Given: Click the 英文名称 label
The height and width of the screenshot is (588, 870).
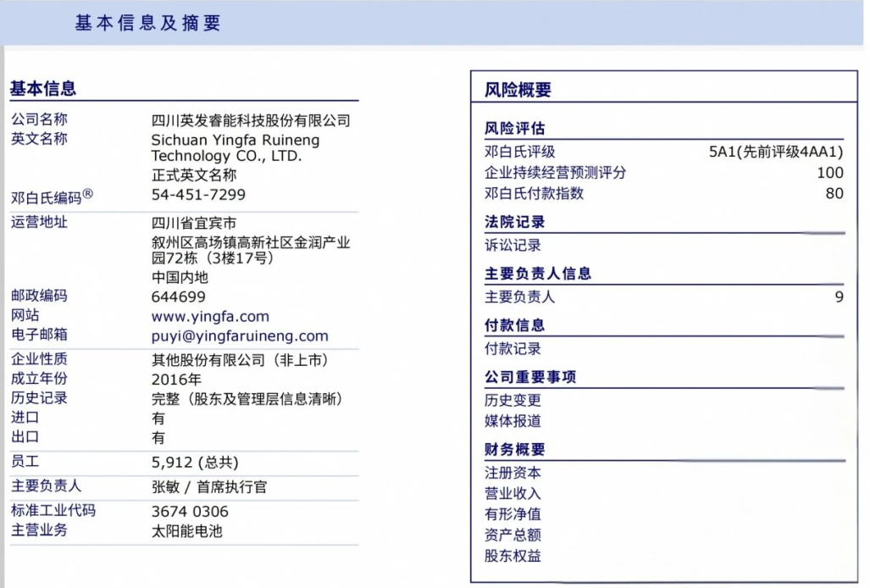Looking at the screenshot, I should (x=40, y=139).
